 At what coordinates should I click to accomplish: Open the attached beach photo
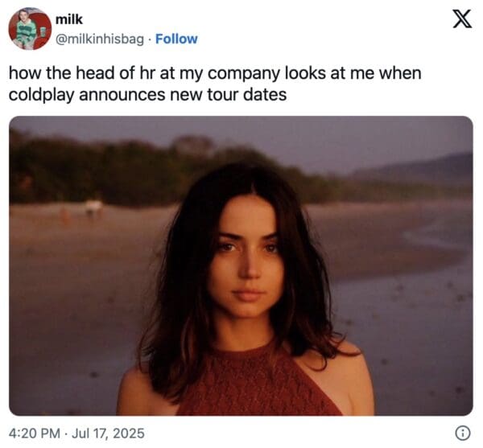tap(241, 265)
